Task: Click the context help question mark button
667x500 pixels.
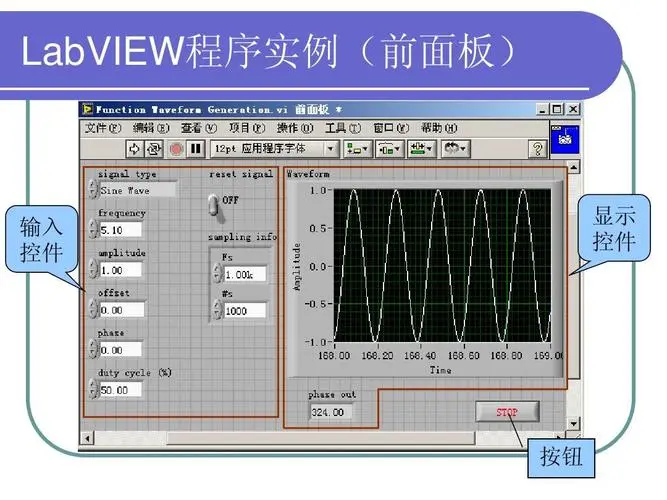Action: (x=537, y=149)
